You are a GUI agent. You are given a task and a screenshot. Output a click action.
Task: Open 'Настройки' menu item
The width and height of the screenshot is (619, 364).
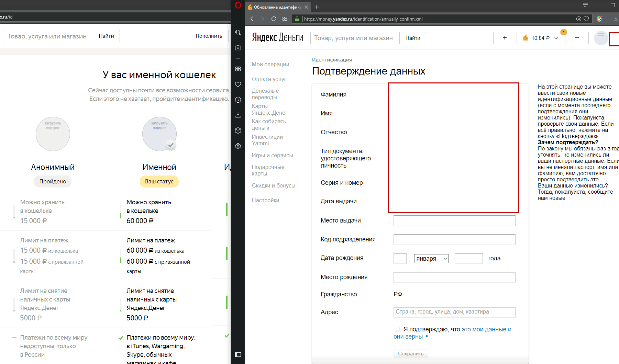click(265, 200)
